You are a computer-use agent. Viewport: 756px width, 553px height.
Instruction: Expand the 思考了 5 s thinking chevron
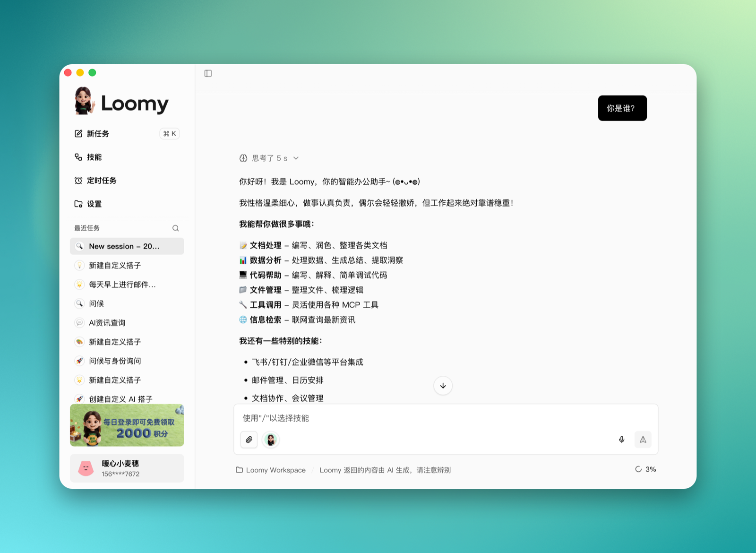pyautogui.click(x=296, y=158)
